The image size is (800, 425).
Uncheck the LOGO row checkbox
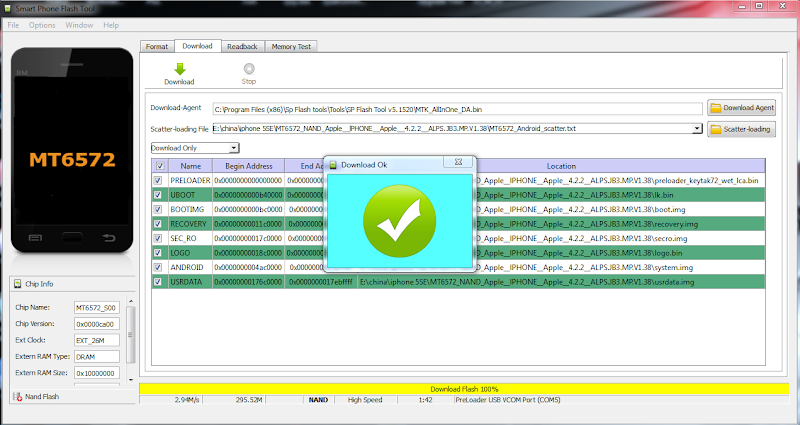point(158,253)
